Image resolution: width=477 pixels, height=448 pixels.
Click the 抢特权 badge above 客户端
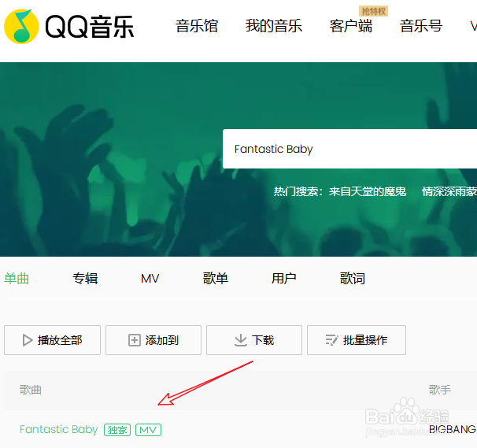(373, 11)
